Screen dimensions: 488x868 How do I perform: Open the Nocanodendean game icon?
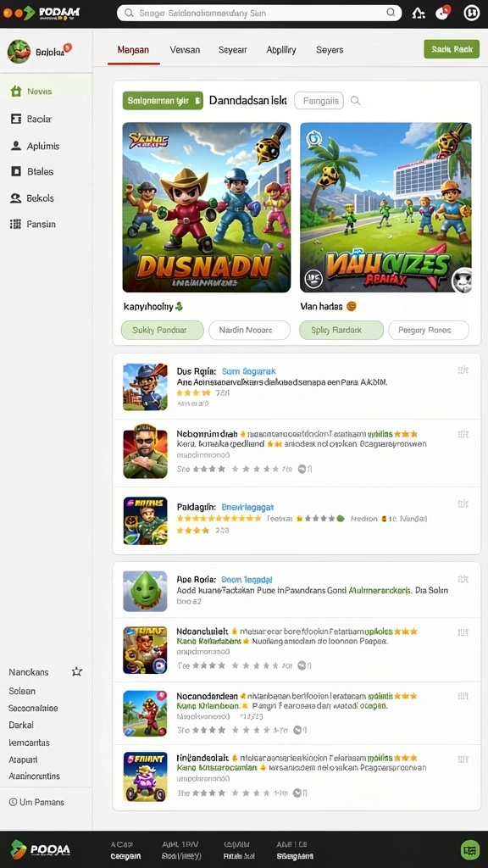pos(145,714)
